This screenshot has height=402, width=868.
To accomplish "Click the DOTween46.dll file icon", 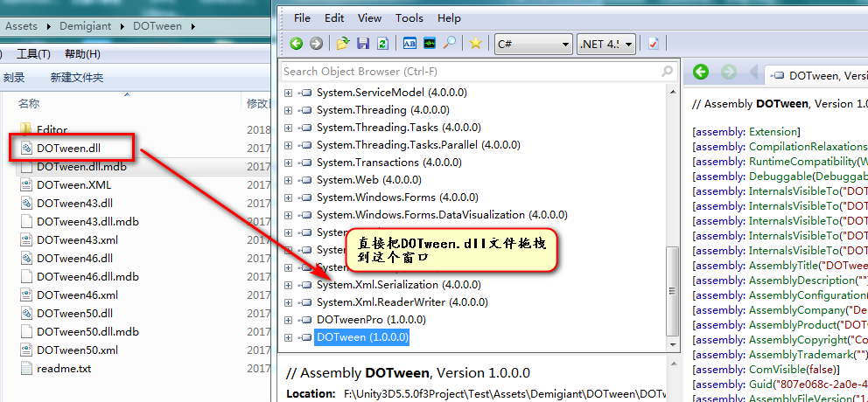I will pyautogui.click(x=27, y=258).
